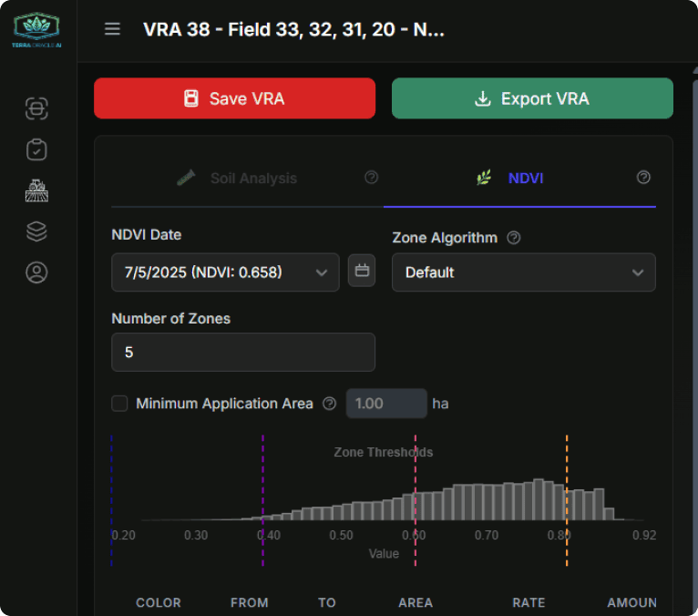Click help icon next to NDVI tab
The height and width of the screenshot is (616, 698).
[x=643, y=178]
